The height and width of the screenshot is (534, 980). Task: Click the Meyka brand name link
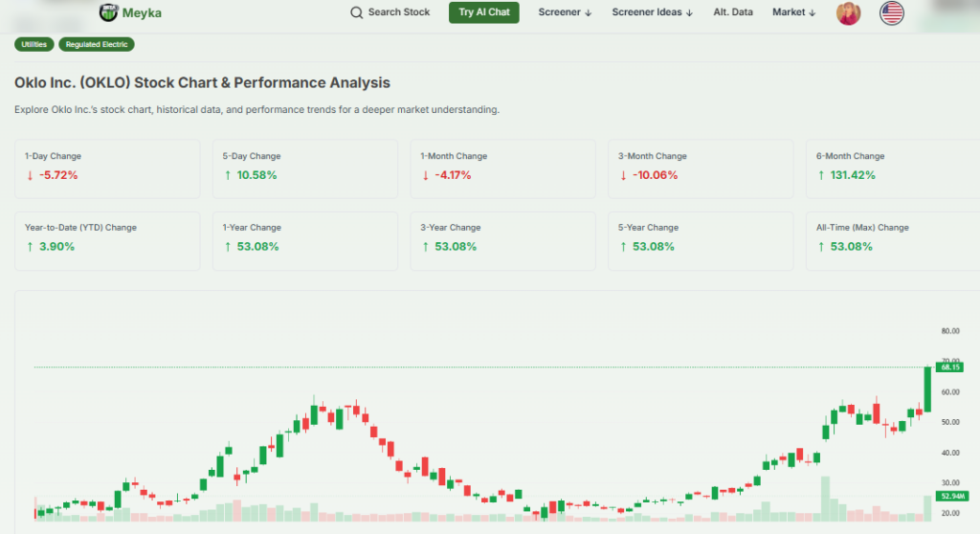[142, 13]
